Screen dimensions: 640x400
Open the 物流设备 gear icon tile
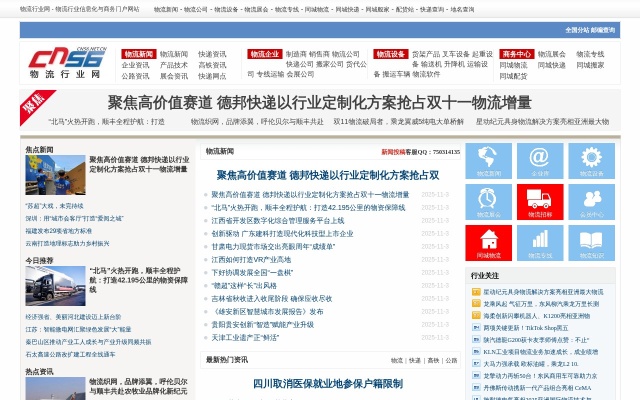[591, 161]
